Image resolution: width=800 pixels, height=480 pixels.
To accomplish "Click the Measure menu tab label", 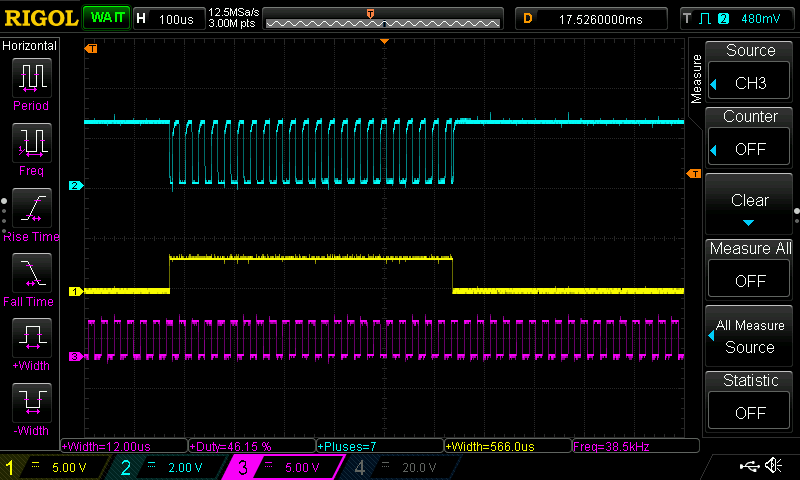I will (696, 78).
